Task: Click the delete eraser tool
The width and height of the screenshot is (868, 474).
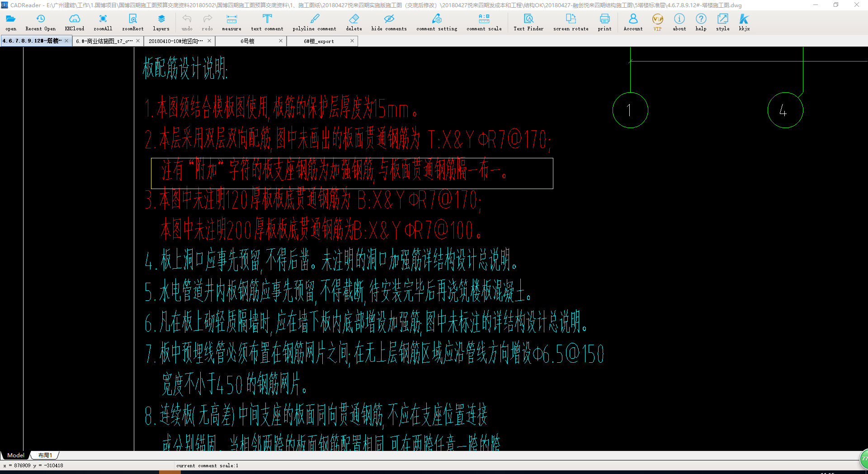Action: click(x=354, y=22)
